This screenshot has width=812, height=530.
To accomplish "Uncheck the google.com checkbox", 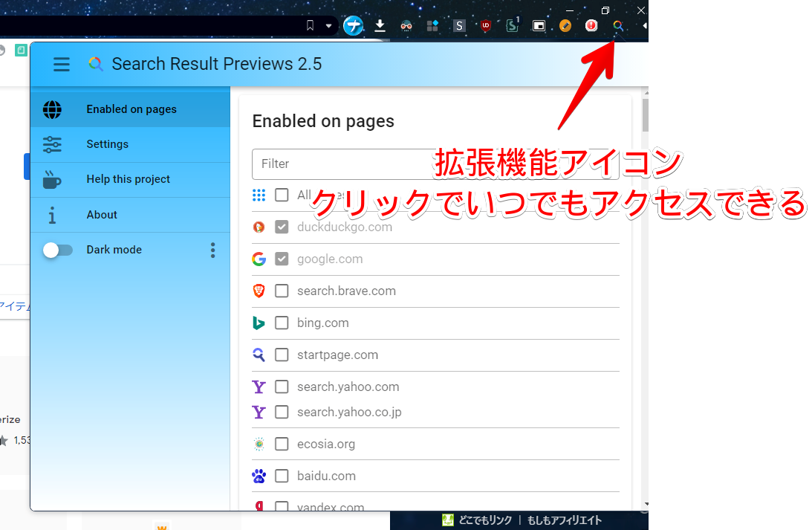I will pos(282,259).
